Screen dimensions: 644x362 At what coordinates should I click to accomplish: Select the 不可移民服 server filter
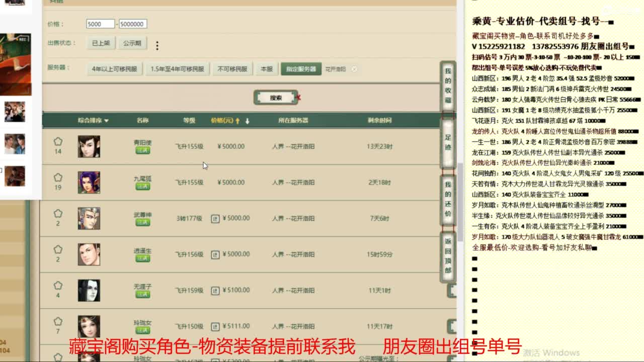(x=232, y=69)
